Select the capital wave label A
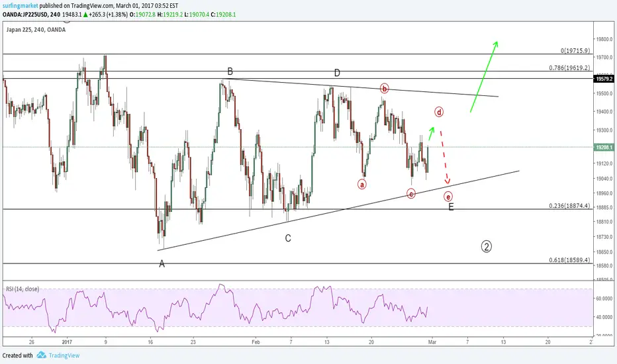The width and height of the screenshot is (617, 364). pyautogui.click(x=162, y=264)
